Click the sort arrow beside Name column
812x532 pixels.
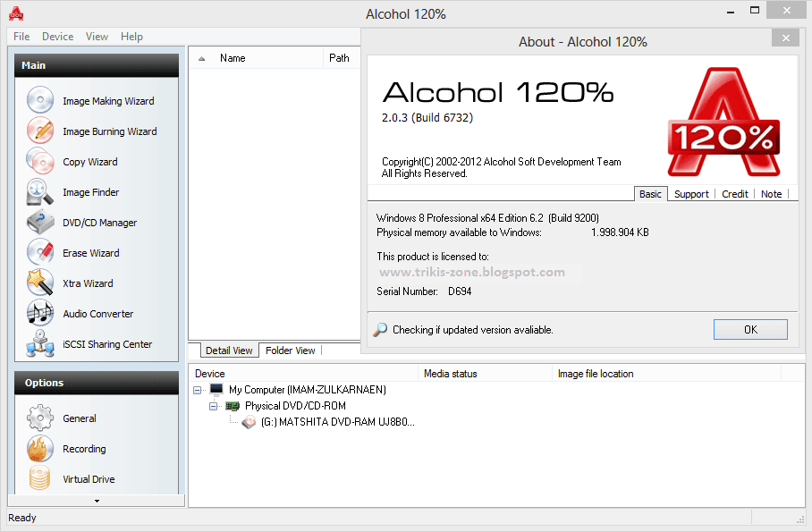click(x=201, y=58)
